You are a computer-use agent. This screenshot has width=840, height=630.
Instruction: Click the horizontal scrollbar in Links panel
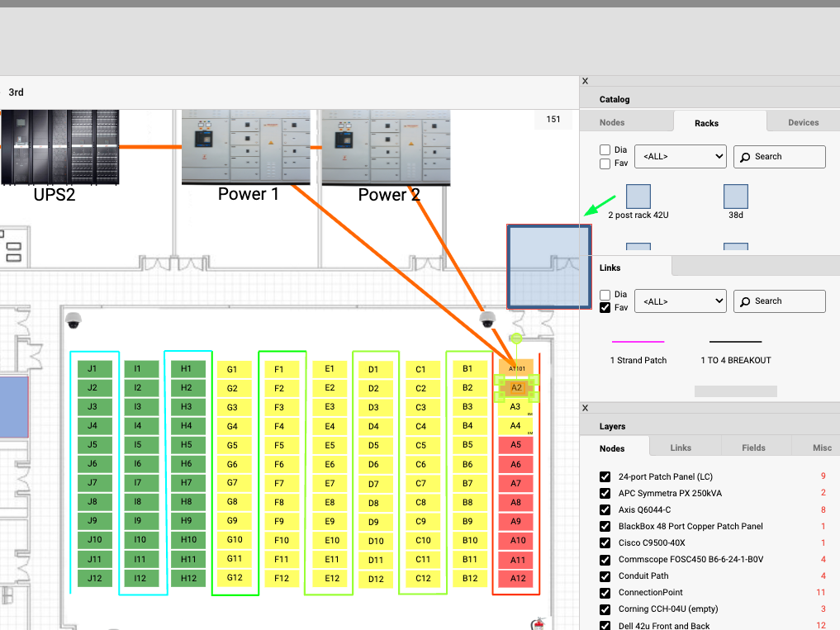pyautogui.click(x=735, y=391)
